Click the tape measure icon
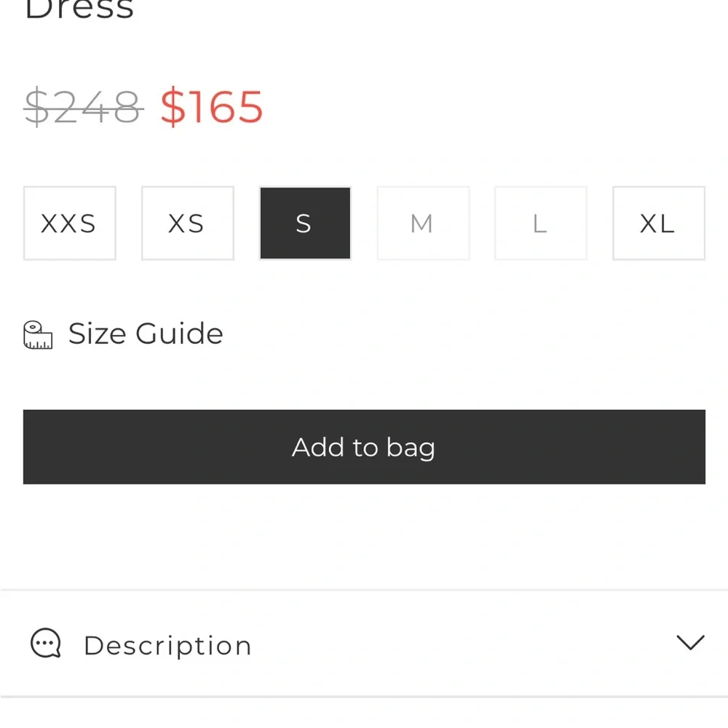This screenshot has height=728, width=728. [x=39, y=335]
